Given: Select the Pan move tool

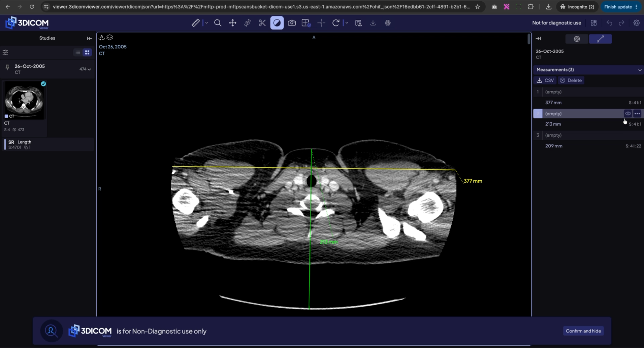Looking at the screenshot, I should (232, 23).
